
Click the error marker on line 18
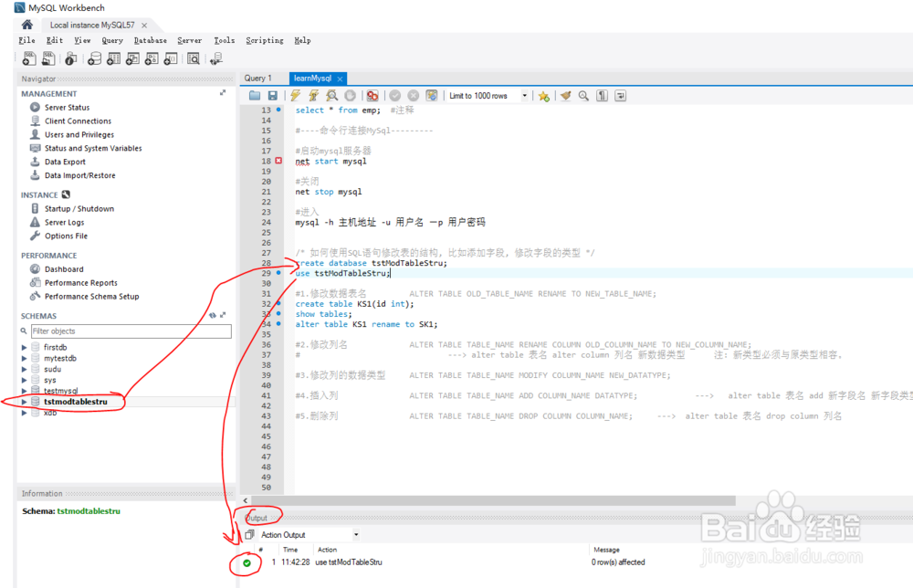pos(278,161)
